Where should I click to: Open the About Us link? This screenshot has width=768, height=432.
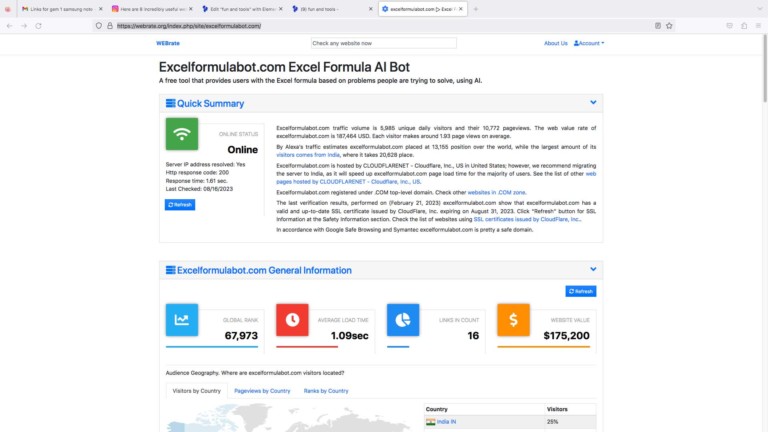(555, 43)
